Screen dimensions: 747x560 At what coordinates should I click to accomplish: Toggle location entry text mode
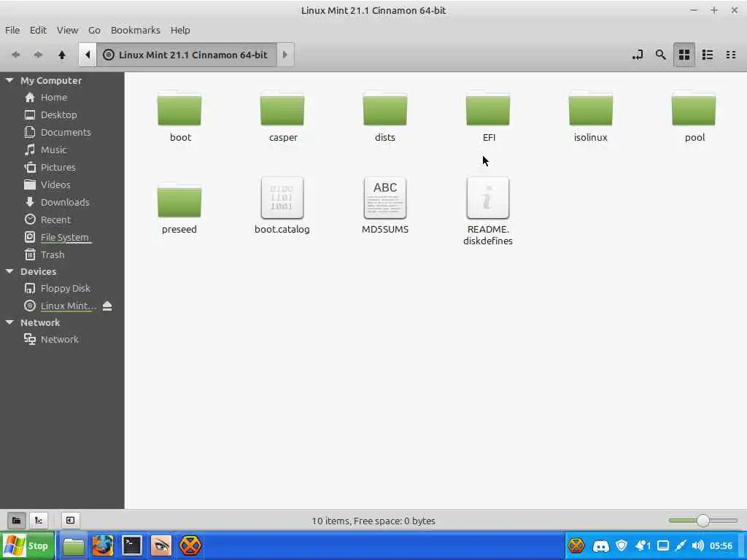click(x=638, y=55)
